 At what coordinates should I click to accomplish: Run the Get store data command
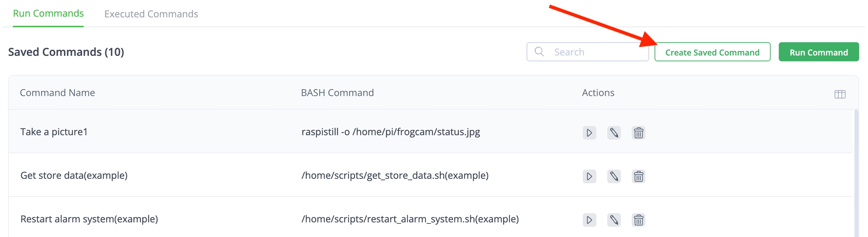click(x=589, y=176)
